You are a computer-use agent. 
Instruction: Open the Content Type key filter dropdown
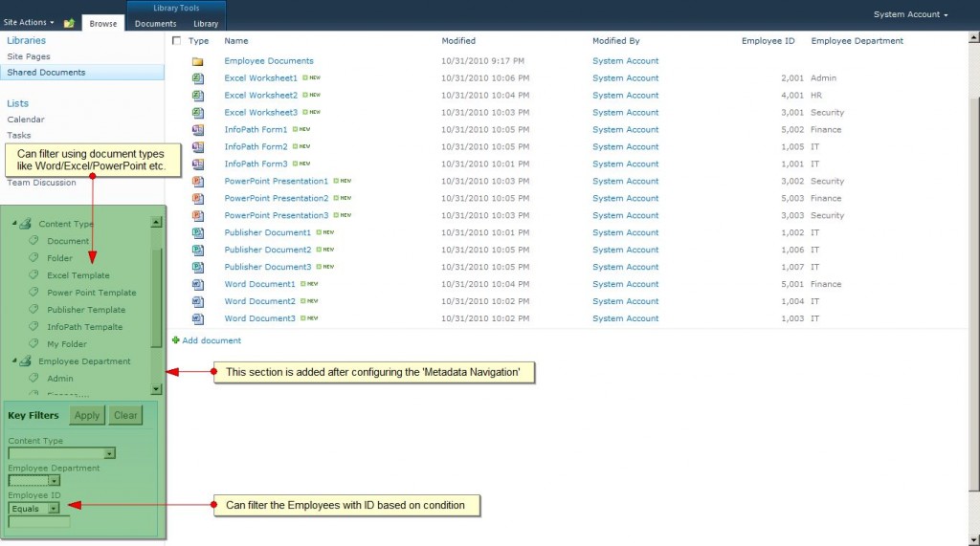coord(109,453)
